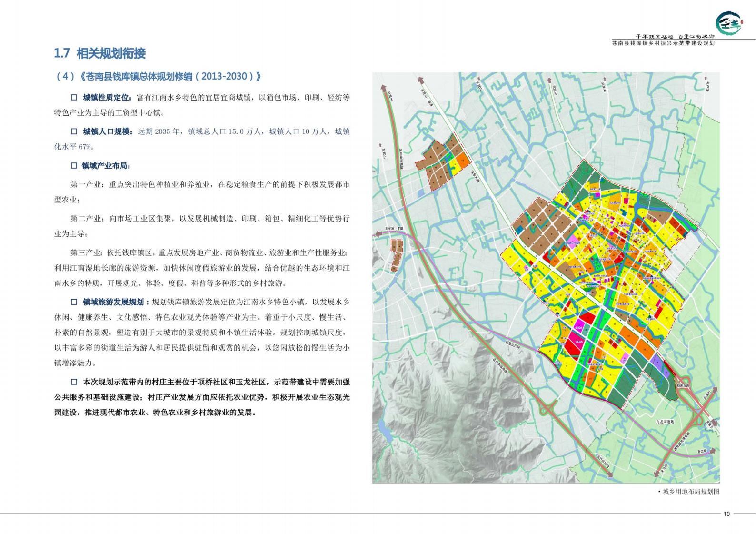Click the line starting "第一产业"
Screen dimensions: 756x535
[210, 185]
